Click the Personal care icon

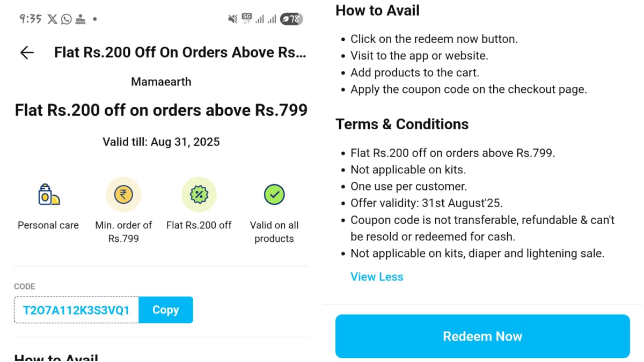48,195
